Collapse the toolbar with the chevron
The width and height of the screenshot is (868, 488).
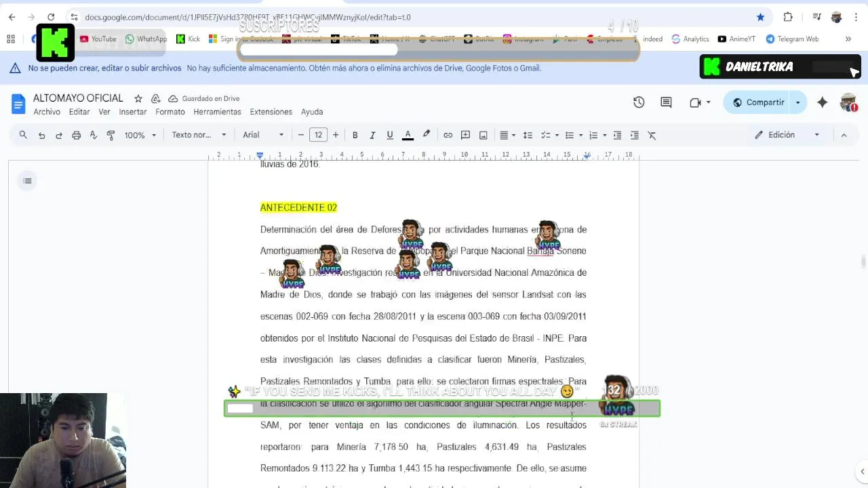point(844,135)
